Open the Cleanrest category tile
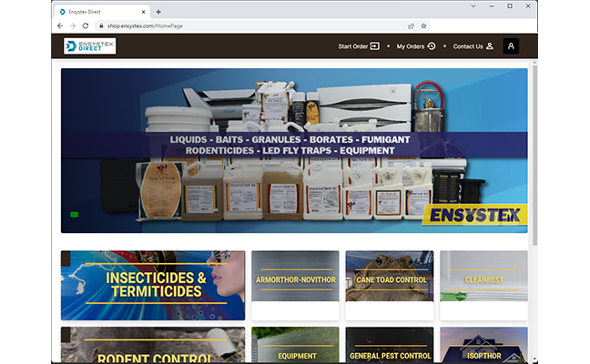Screen dimensions: 590x364 pyautogui.click(x=483, y=286)
